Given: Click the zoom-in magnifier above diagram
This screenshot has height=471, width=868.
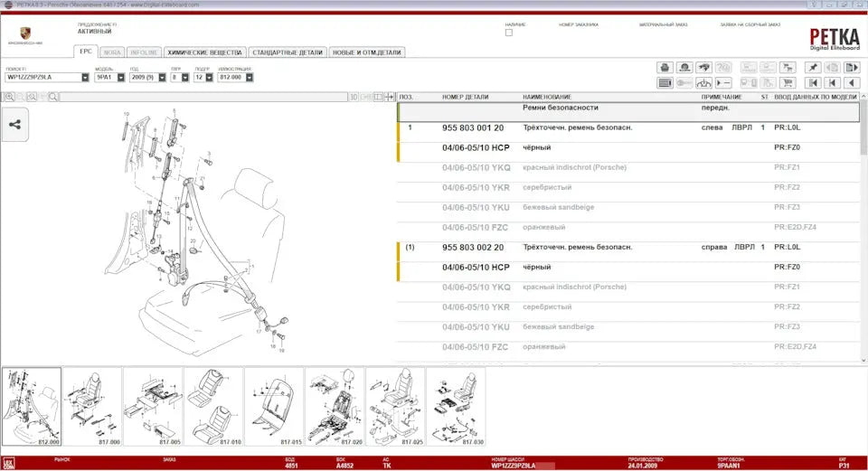Looking at the screenshot, I should coord(8,96).
